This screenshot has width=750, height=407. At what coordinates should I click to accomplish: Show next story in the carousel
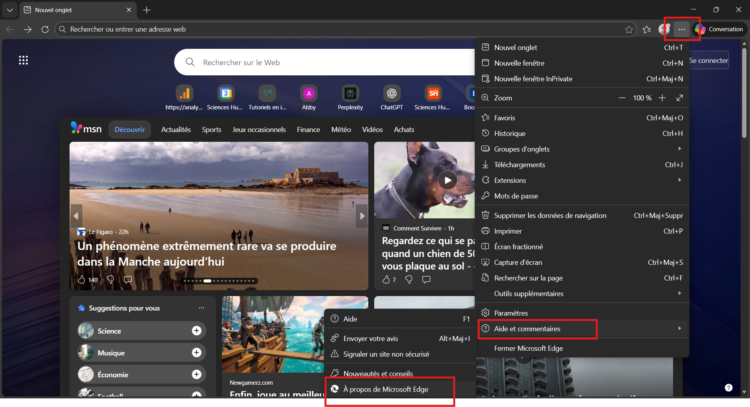click(x=362, y=216)
